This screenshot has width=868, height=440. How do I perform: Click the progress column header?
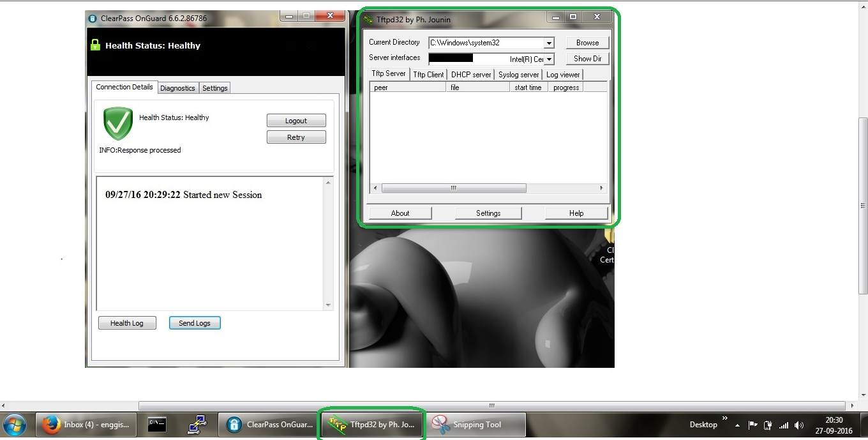(x=566, y=87)
